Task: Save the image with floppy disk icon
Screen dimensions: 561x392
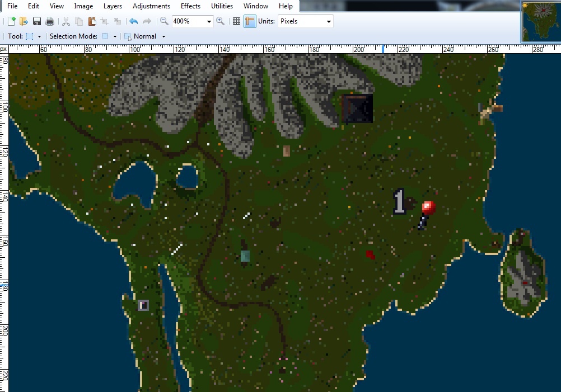Action: pos(37,21)
